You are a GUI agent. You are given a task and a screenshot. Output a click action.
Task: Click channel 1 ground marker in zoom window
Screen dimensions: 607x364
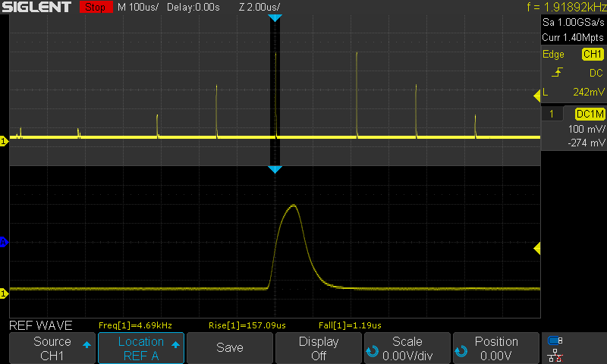tap(4, 293)
